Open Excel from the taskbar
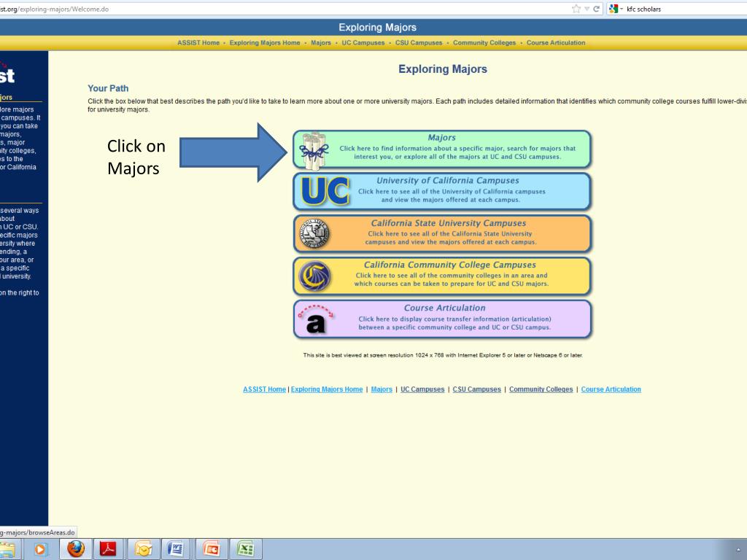Screen dimensions: 747x560 (x=245, y=549)
